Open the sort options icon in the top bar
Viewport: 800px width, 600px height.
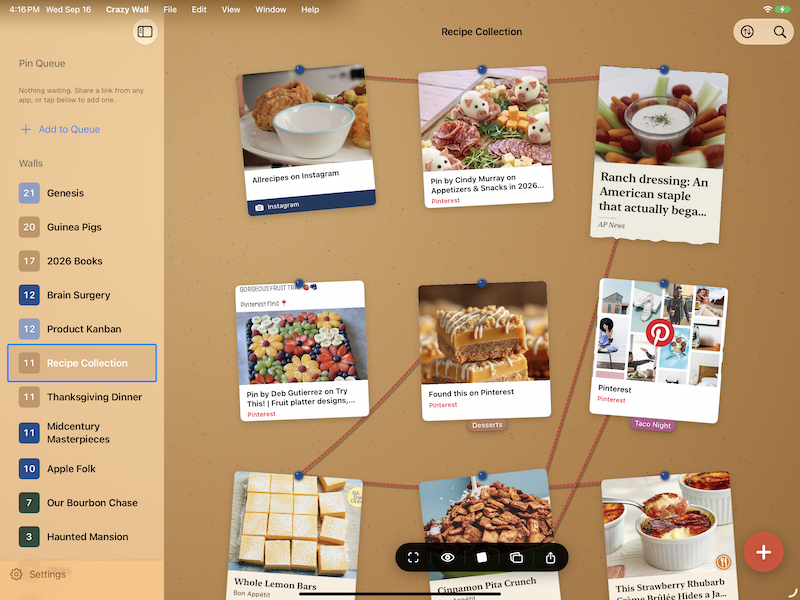pos(747,32)
